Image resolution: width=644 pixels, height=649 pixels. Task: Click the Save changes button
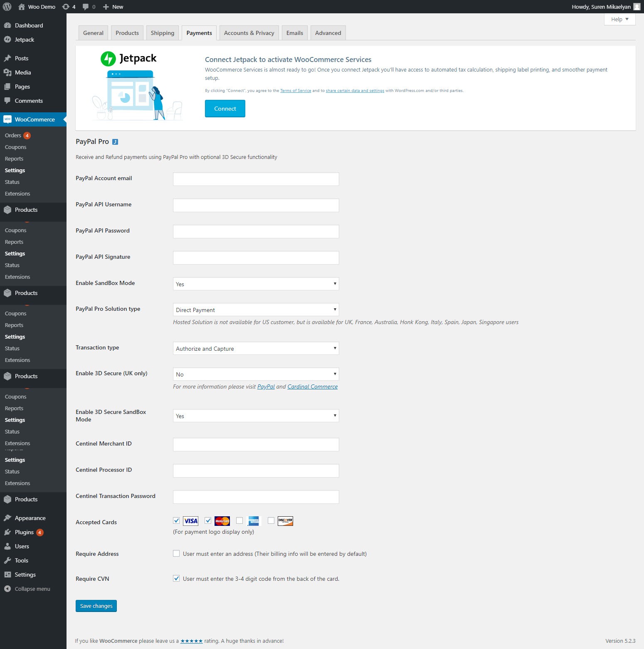pos(96,606)
